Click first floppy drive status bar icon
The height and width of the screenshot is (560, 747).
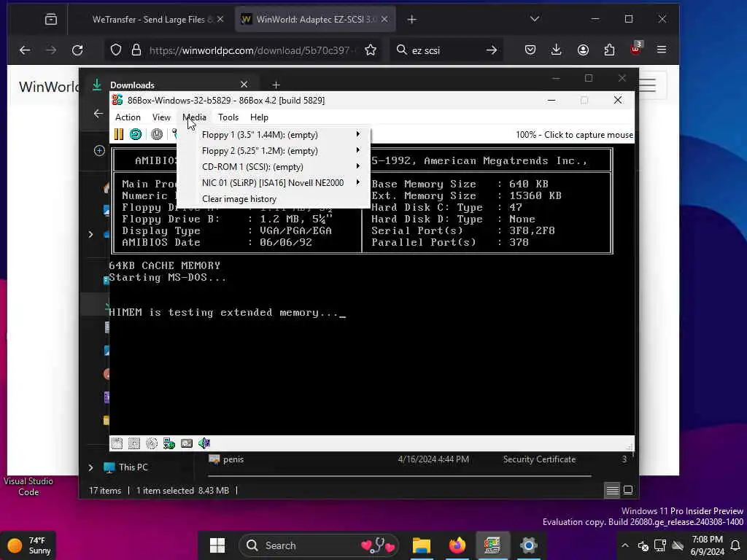tap(117, 443)
